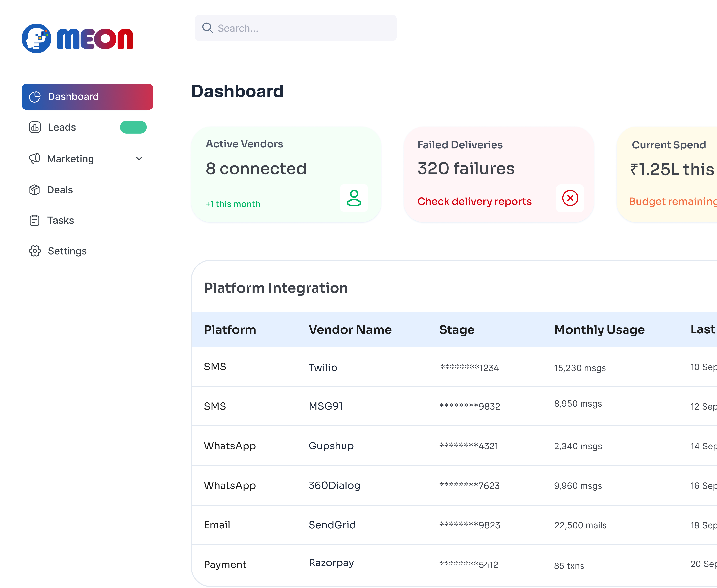Toggle the green Leads switch
The height and width of the screenshot is (588, 717).
pos(133,127)
